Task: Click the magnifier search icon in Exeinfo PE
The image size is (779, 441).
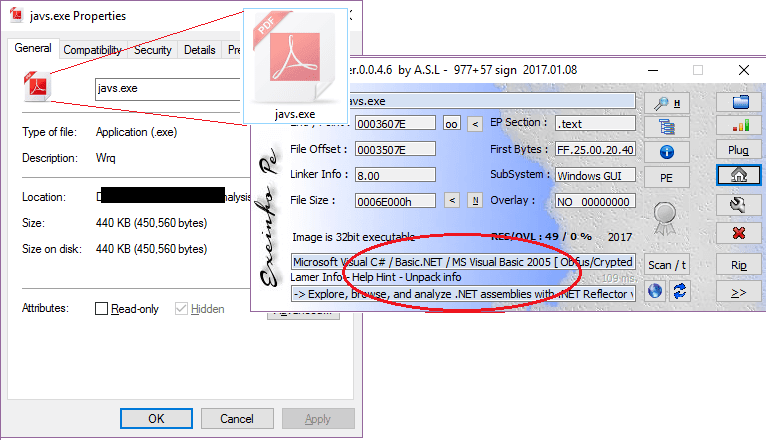Action: tap(666, 103)
